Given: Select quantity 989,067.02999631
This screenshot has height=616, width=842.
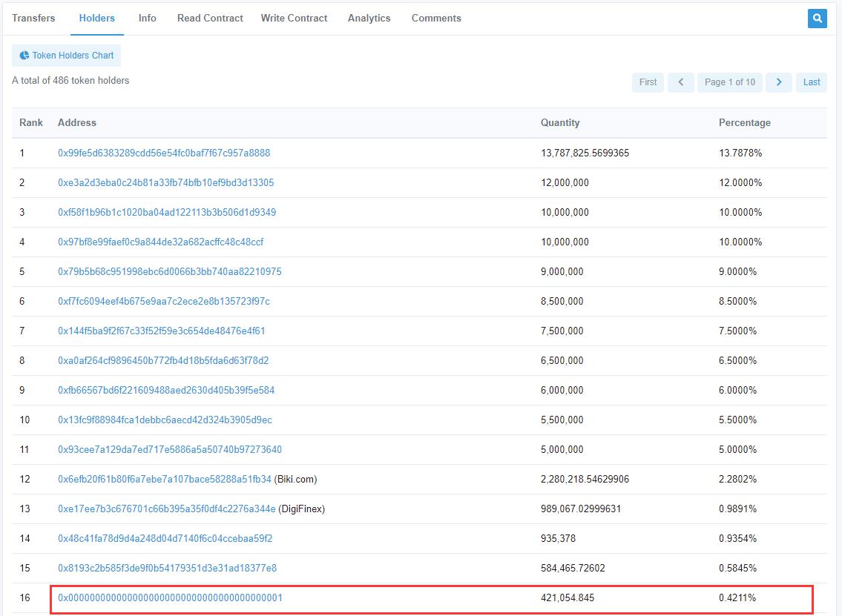Looking at the screenshot, I should coord(581,509).
